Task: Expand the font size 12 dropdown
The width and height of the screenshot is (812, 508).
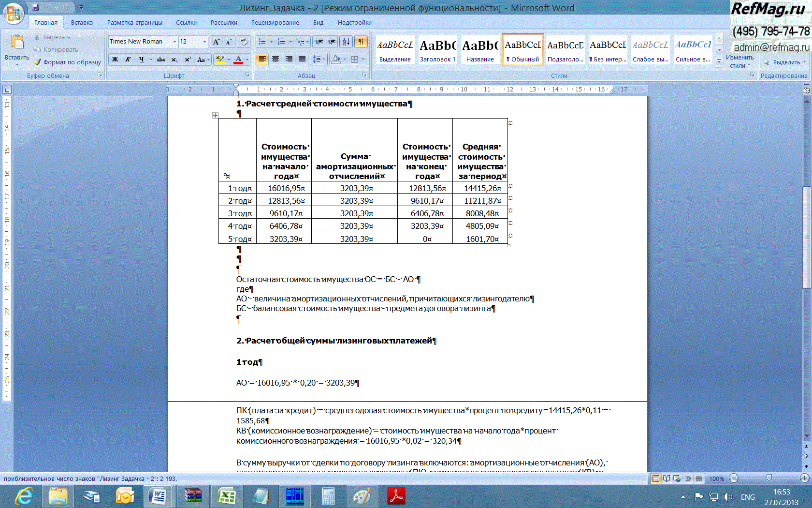Action: tap(204, 42)
